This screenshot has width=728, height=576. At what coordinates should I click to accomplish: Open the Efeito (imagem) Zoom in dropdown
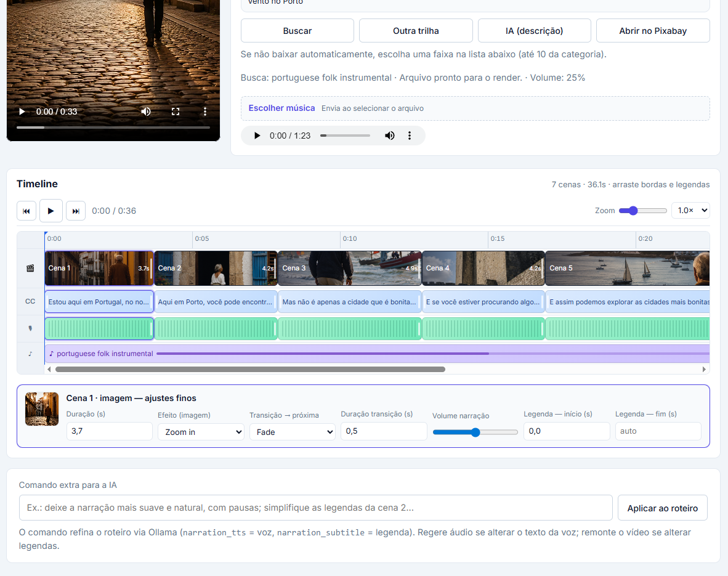(201, 432)
